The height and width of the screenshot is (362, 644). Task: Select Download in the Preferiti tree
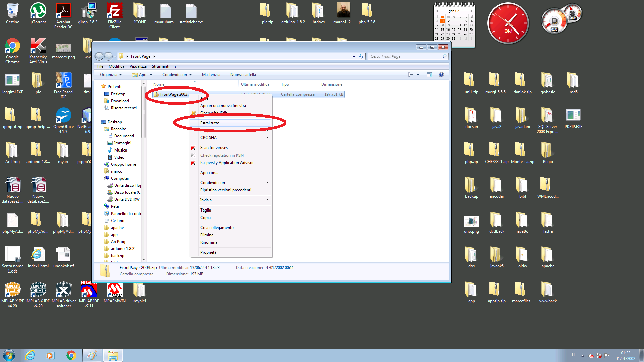click(120, 101)
